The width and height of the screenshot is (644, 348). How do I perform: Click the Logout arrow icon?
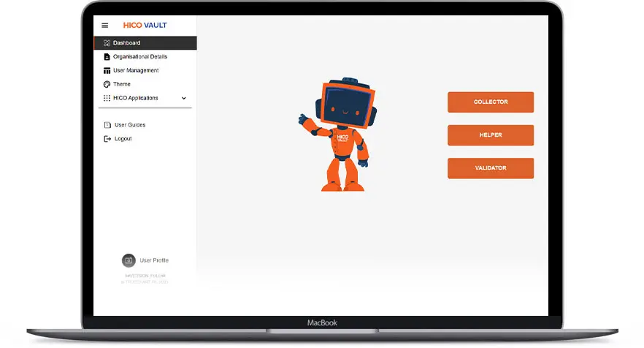tap(107, 139)
